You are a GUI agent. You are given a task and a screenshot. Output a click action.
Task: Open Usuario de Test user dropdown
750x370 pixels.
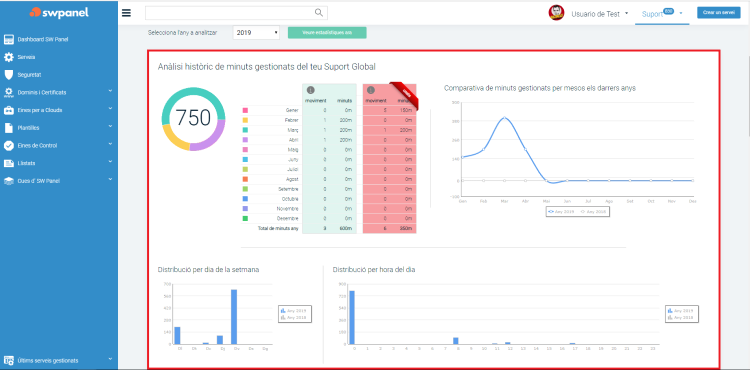coord(600,14)
